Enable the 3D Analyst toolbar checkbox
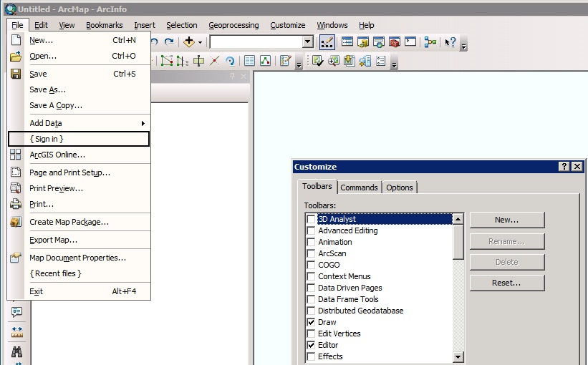 (311, 219)
